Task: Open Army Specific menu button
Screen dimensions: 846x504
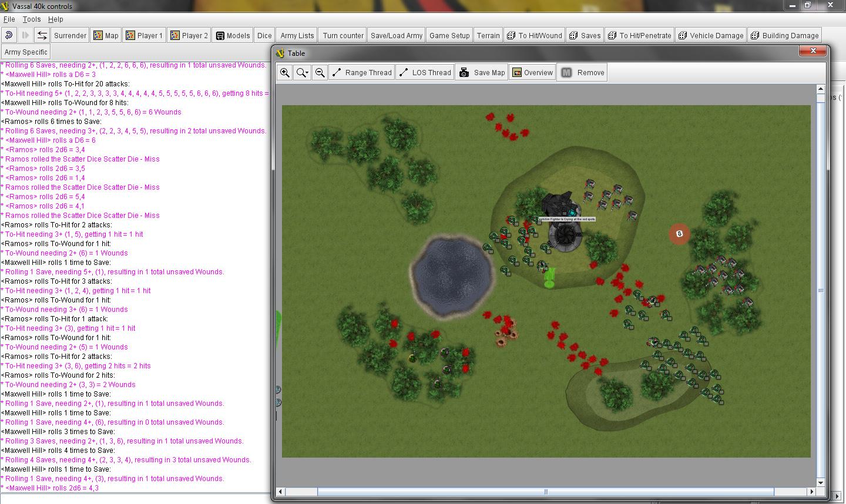Action: (26, 52)
